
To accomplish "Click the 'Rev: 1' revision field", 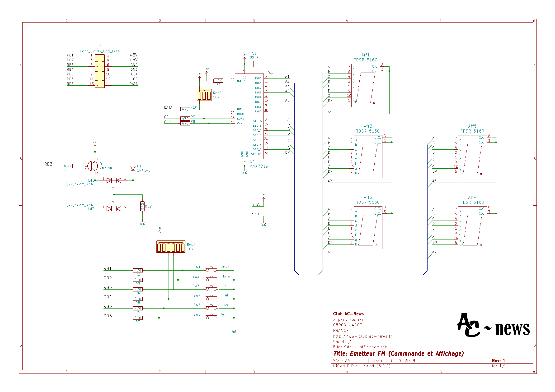I will point(499,361).
